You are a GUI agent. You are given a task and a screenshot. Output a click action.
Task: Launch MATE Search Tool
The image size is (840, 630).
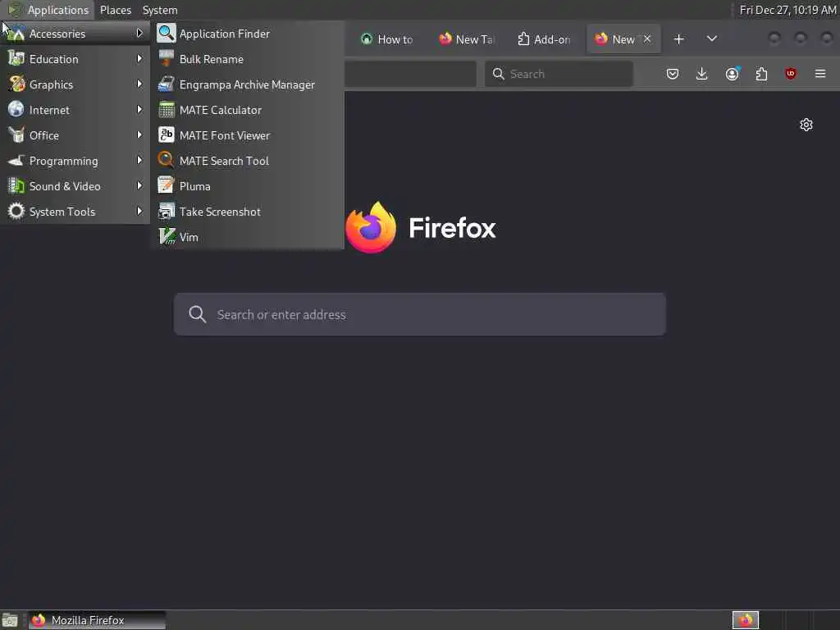click(247, 161)
